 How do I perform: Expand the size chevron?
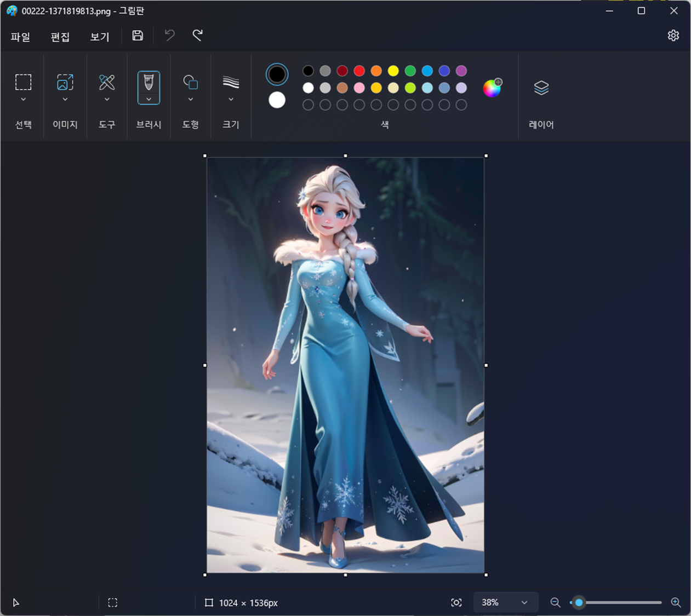coord(231,100)
